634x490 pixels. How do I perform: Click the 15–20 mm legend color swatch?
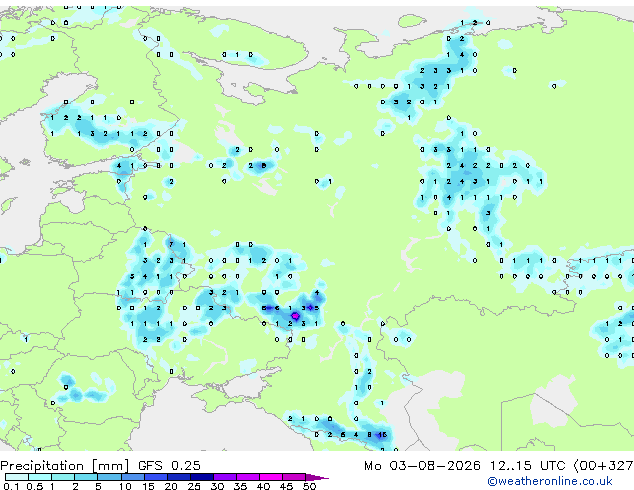pos(155,477)
